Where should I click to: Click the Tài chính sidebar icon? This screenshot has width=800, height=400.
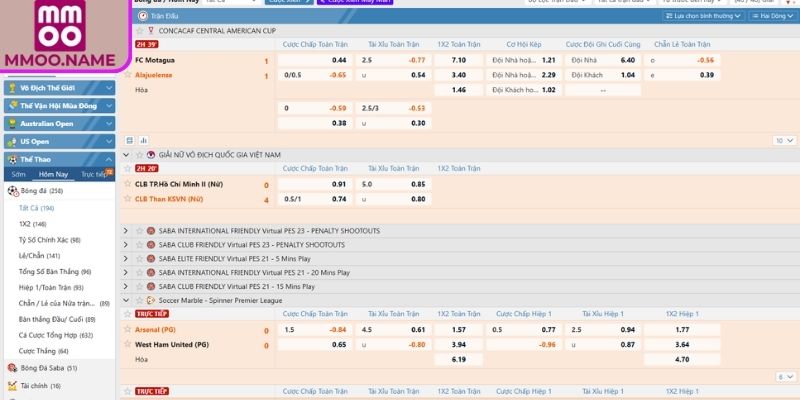(x=12, y=385)
